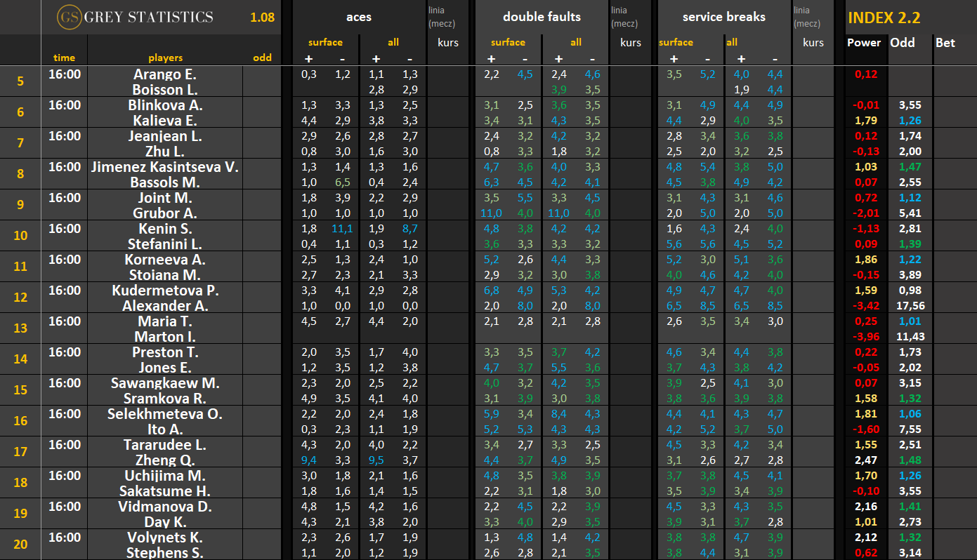Click the time column header
This screenshot has height=560, width=977.
coord(64,58)
